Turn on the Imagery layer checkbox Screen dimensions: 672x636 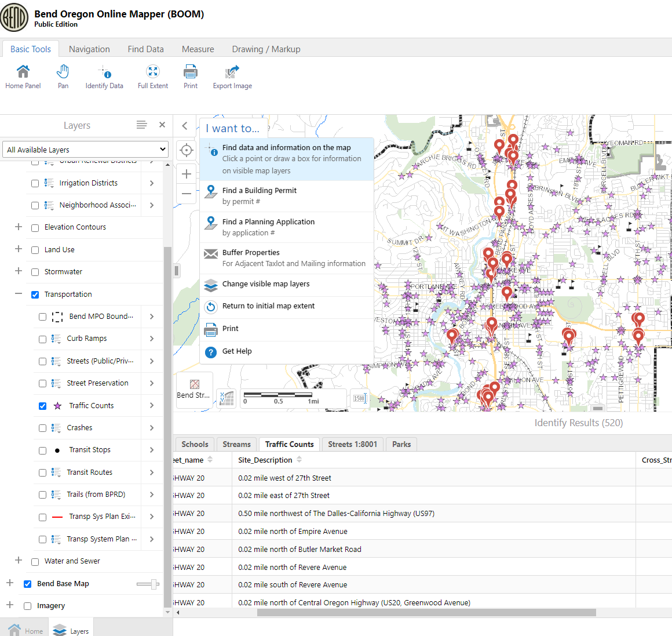point(27,606)
